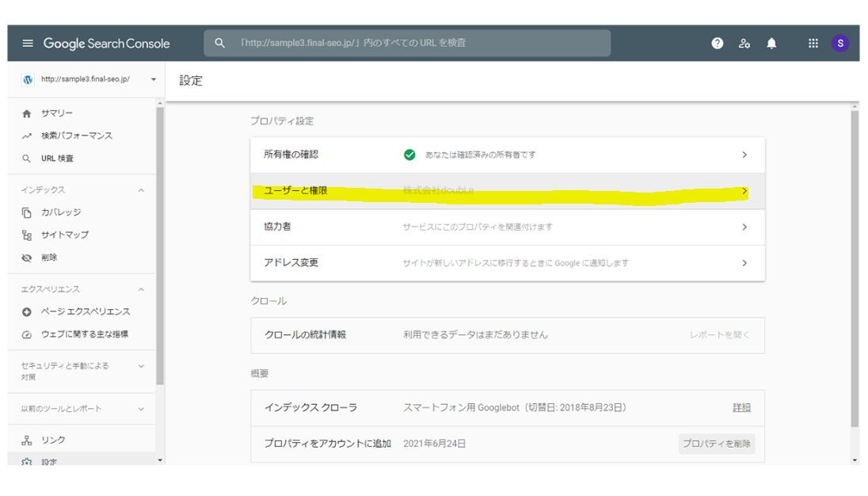Screen dimensions: 868x496
Task: Click the URL inspection search field
Action: (x=412, y=44)
